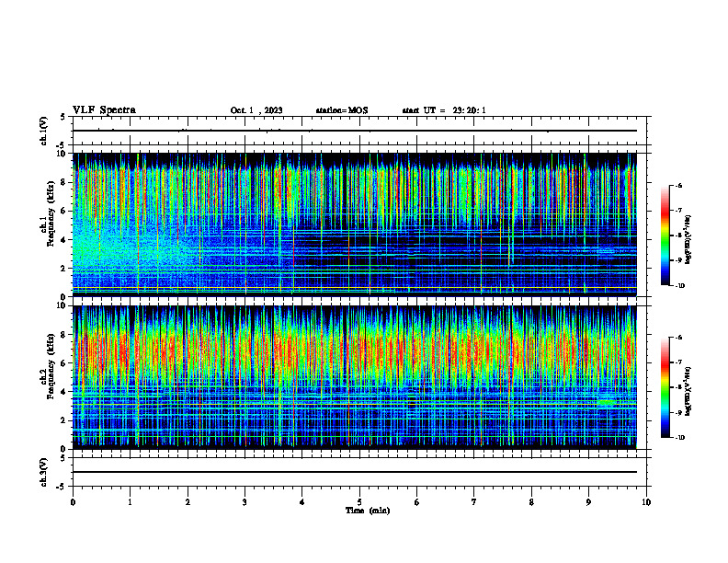Click the ch.1 voltage waveform trace
Screen dimensions: 728x563
tap(355, 131)
